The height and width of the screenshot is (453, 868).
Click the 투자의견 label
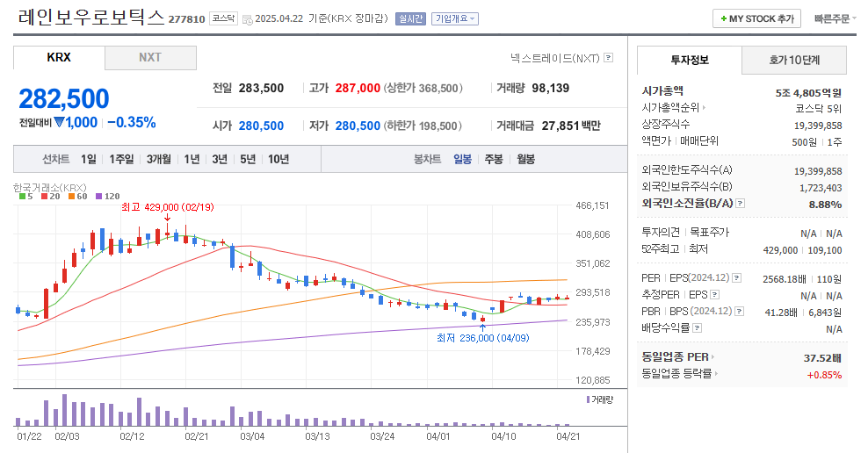tap(661, 233)
